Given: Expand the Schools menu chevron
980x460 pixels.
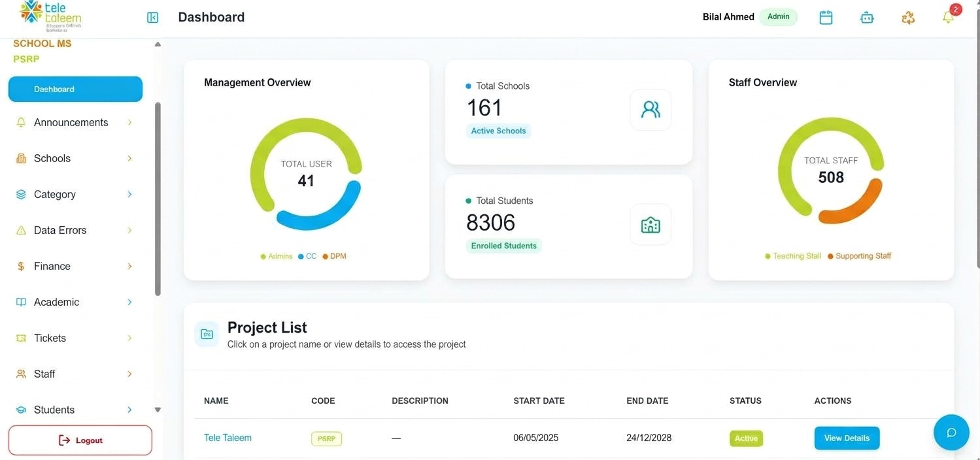Looking at the screenshot, I should pyautogui.click(x=129, y=158).
